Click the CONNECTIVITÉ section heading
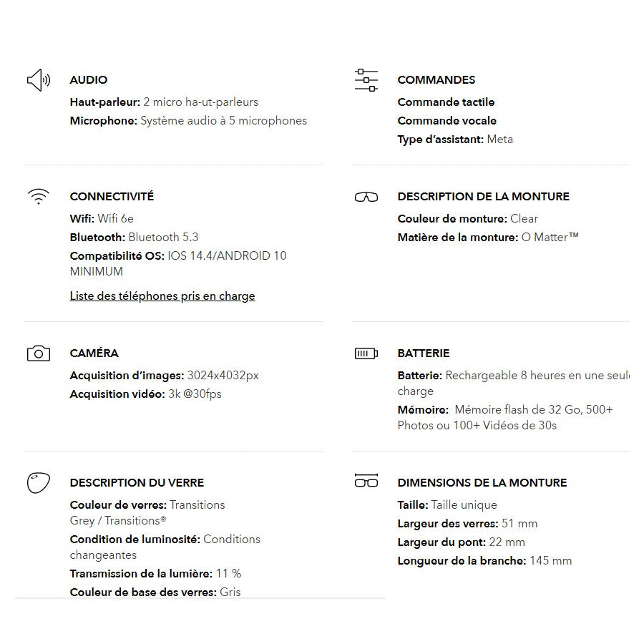The height and width of the screenshot is (644, 644). [x=112, y=197]
